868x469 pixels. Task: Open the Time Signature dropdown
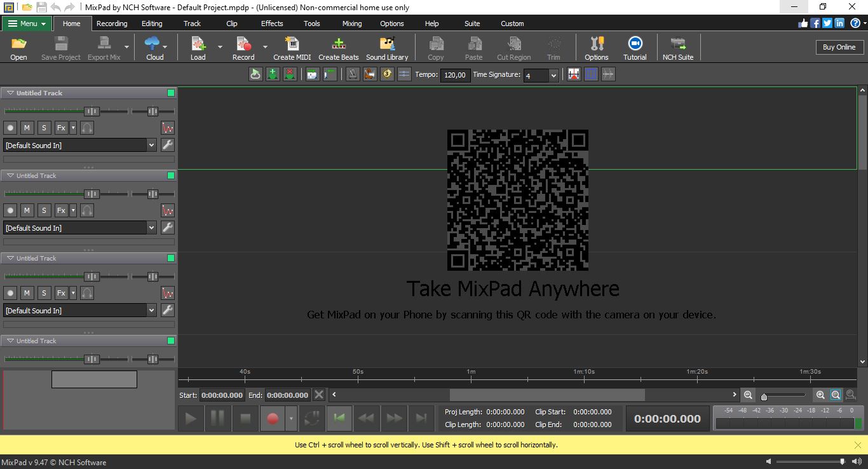pyautogui.click(x=553, y=75)
